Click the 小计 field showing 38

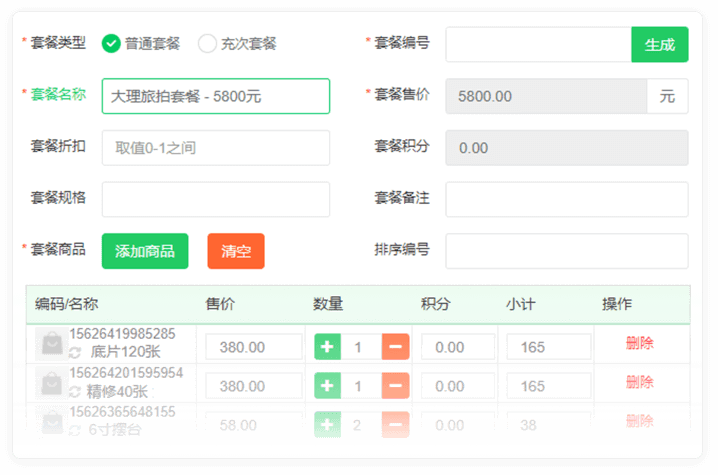point(549,425)
